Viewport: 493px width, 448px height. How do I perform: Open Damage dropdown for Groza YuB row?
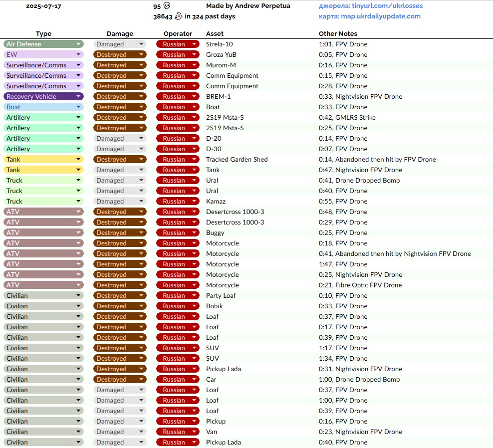coord(120,54)
